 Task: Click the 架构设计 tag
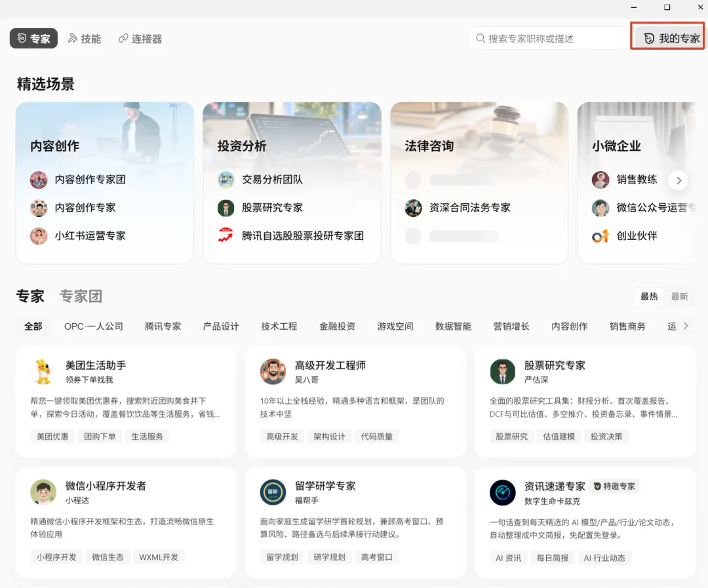pyautogui.click(x=329, y=437)
